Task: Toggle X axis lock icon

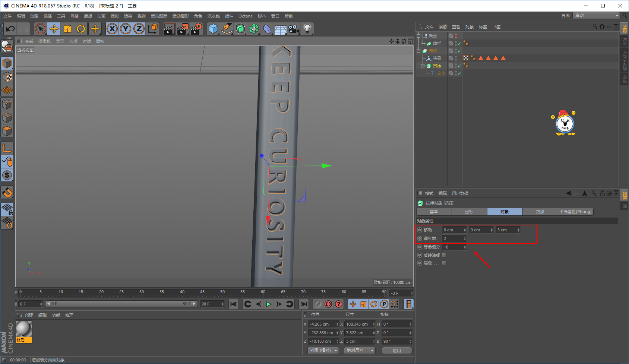Action: tap(112, 29)
